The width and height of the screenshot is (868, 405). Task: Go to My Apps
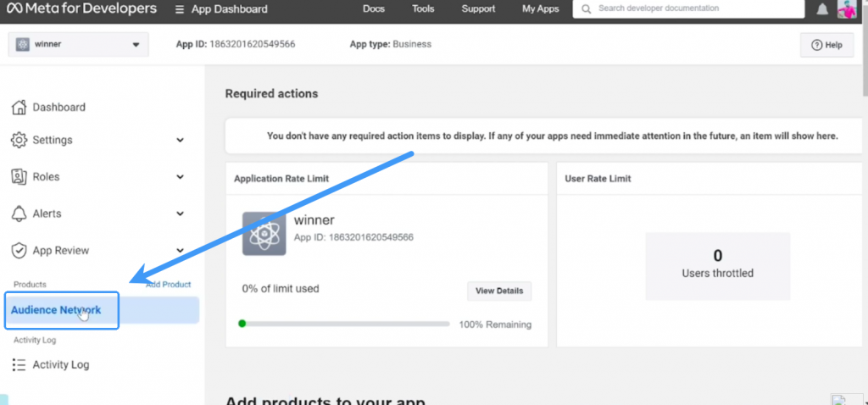click(x=540, y=8)
